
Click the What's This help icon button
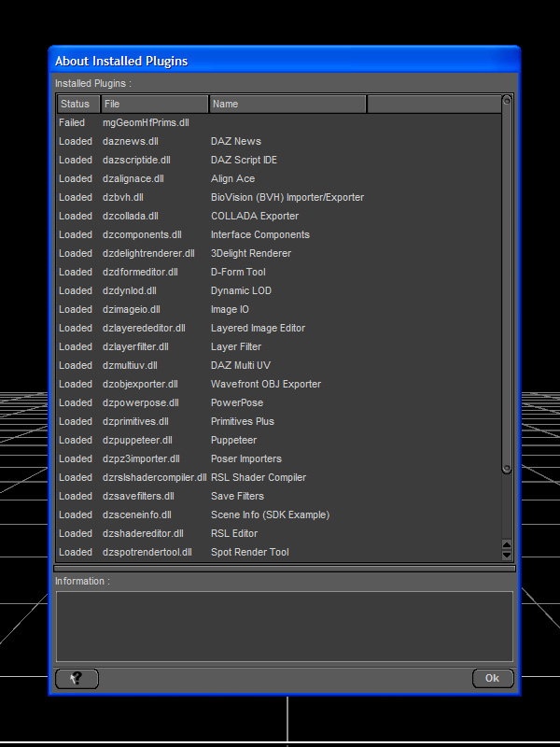tap(77, 679)
